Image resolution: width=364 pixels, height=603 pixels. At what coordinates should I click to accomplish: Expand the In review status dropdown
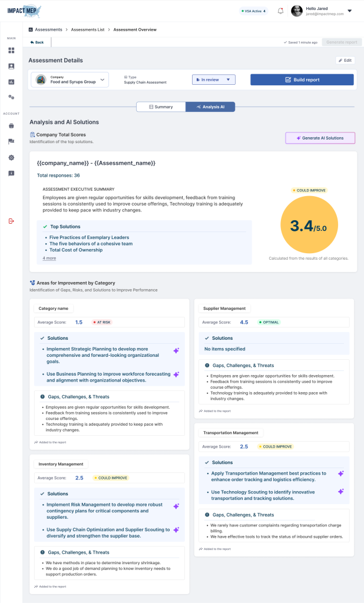coord(213,79)
